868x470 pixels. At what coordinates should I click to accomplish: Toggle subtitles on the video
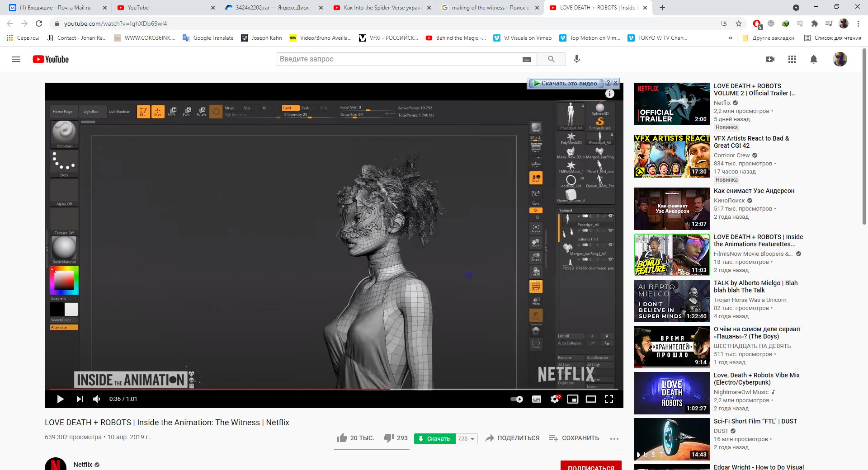pos(537,399)
